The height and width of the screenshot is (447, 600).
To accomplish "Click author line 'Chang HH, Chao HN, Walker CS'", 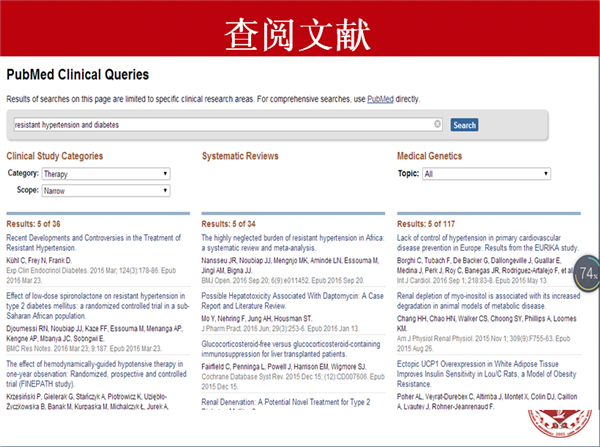I will click(x=486, y=323).
